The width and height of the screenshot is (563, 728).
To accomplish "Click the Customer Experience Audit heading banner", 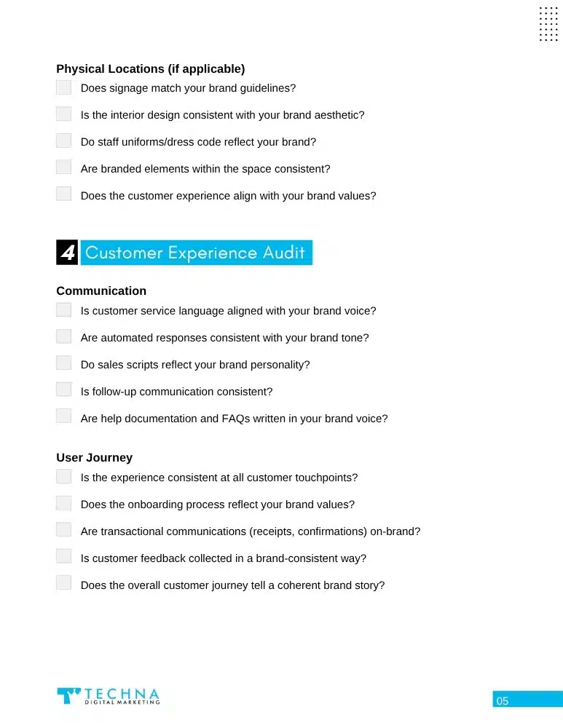I will pyautogui.click(x=195, y=253).
